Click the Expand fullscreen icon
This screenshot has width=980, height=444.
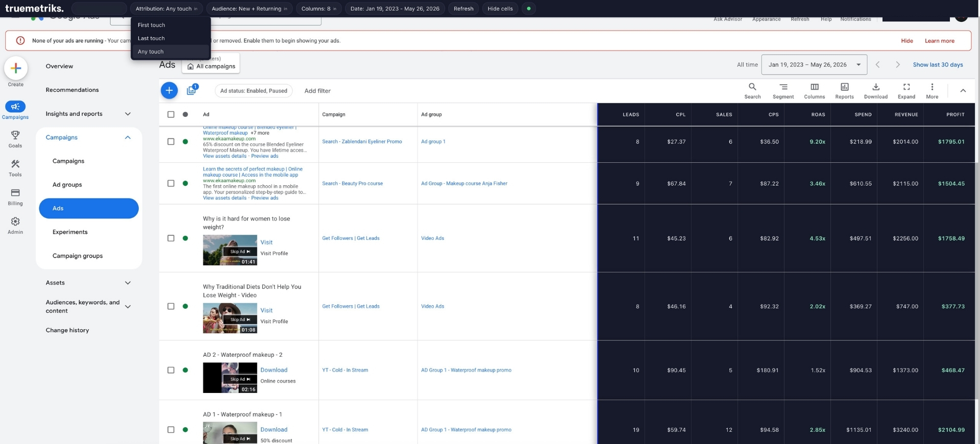[x=906, y=87]
